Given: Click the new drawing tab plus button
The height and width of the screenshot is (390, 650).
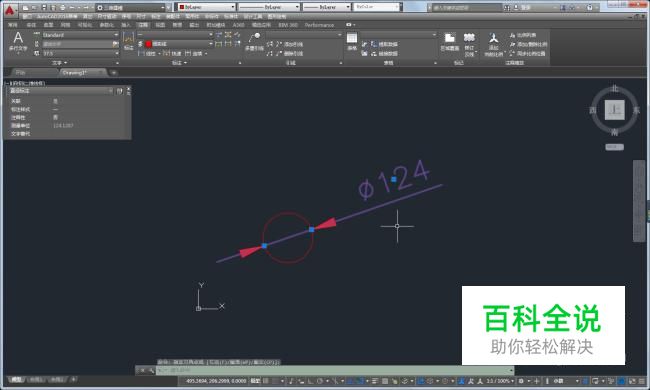Looking at the screenshot, I should tap(114, 73).
